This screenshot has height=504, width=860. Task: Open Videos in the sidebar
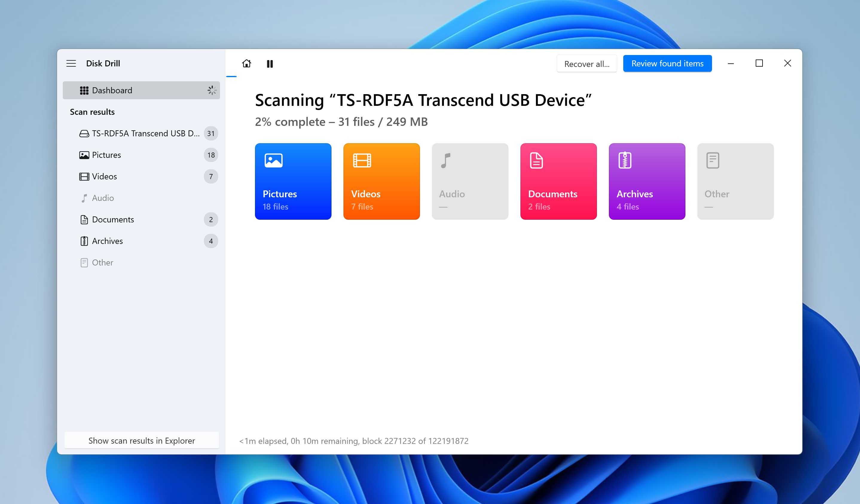(141, 176)
